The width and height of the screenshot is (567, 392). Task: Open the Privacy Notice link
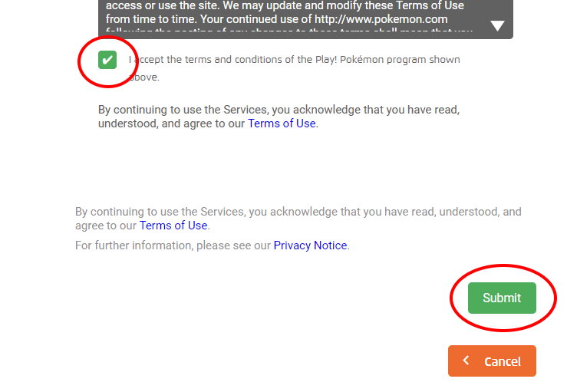(x=310, y=245)
